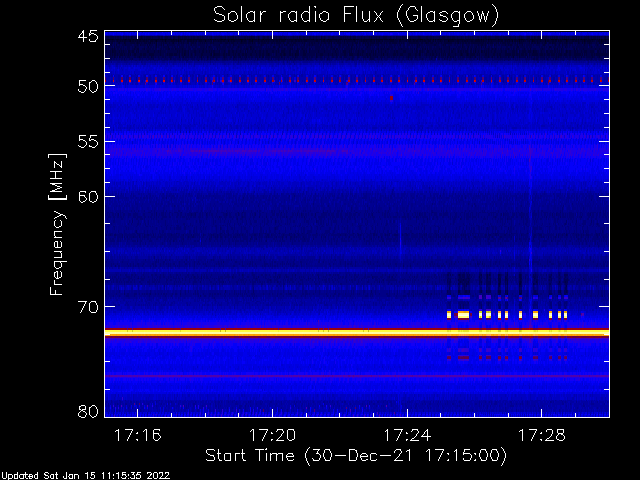The height and width of the screenshot is (480, 640).
Task: Click the isolated red dot near 51 MHz
Action: pos(391,98)
